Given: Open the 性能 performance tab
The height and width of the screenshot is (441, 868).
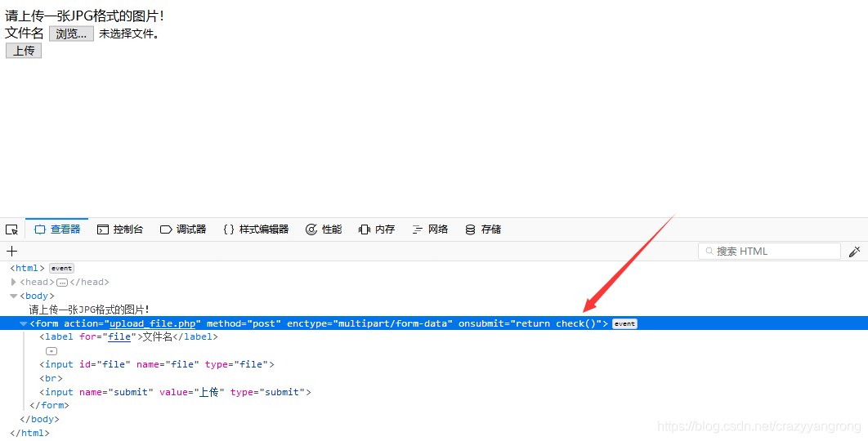Looking at the screenshot, I should click(x=324, y=229).
